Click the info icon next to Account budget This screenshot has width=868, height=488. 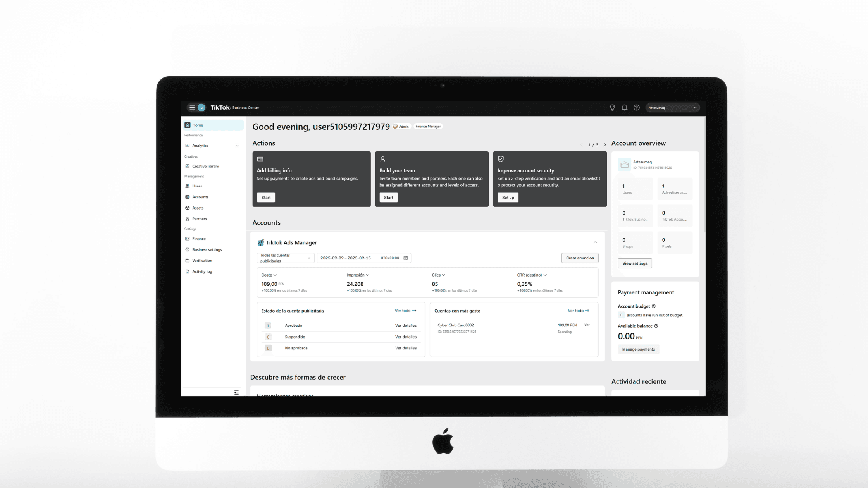(654, 306)
